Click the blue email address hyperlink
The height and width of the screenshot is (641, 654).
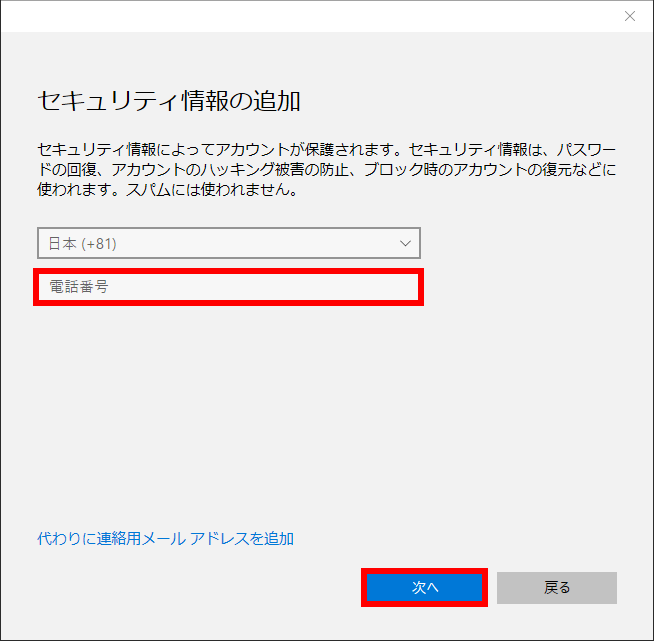pos(166,538)
